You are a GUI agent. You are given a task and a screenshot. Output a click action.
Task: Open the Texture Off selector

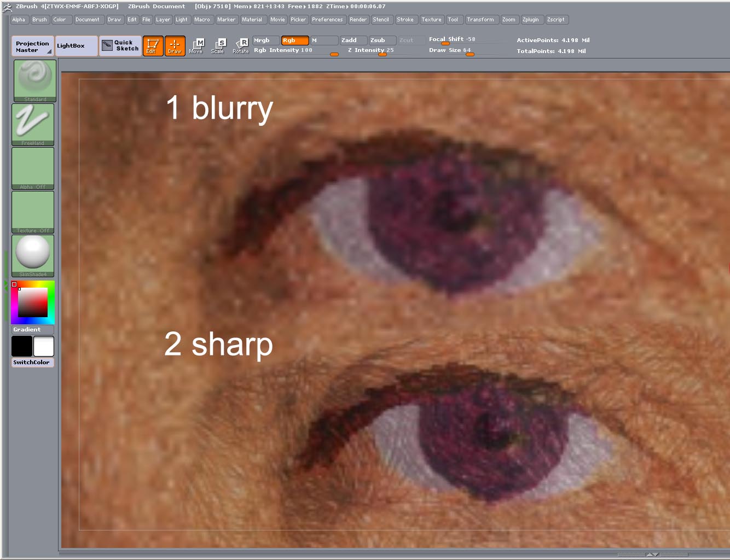32,211
